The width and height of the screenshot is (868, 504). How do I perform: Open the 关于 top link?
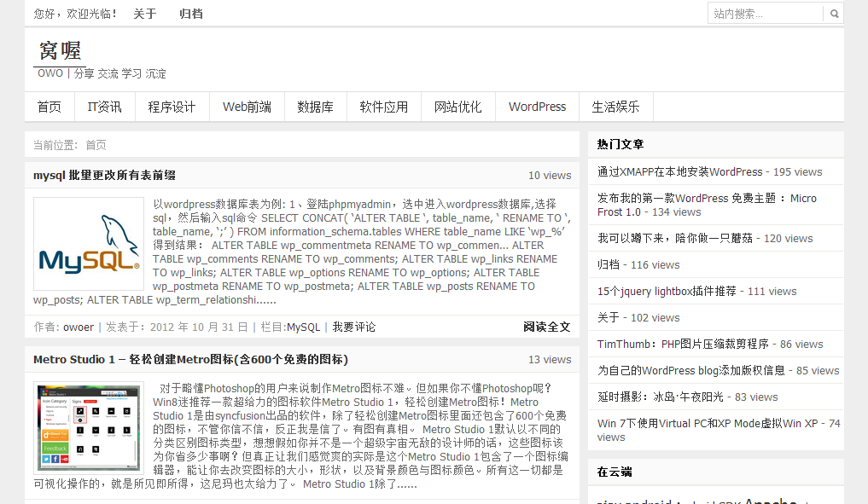145,14
